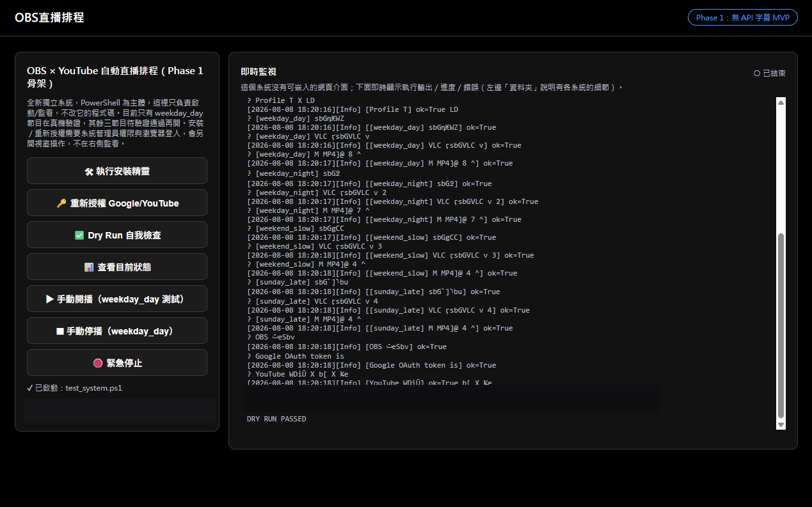Click the red circle icon on 緊急停止

(x=98, y=363)
